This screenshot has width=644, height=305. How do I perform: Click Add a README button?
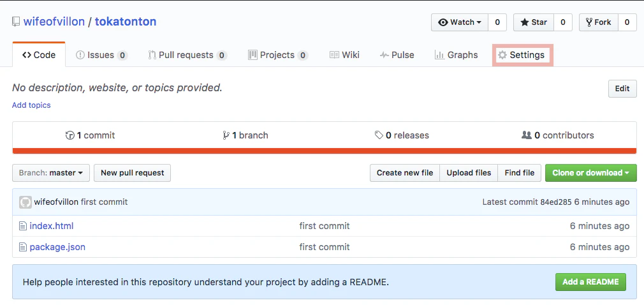590,282
